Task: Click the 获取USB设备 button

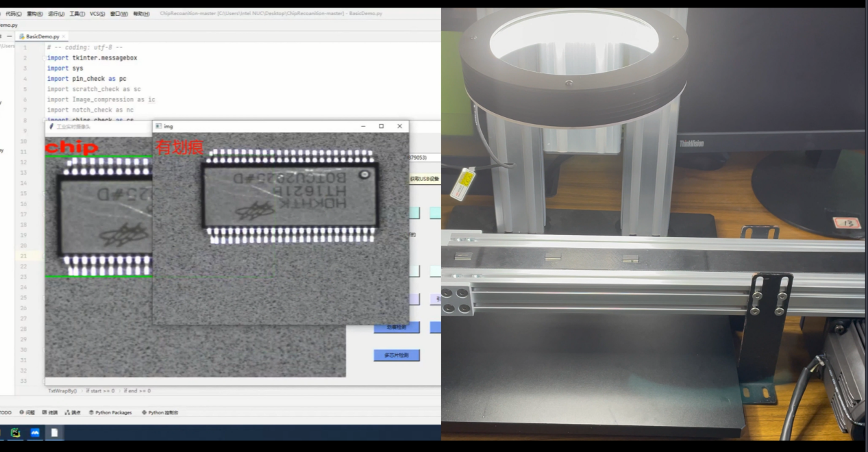Action: coord(424,179)
